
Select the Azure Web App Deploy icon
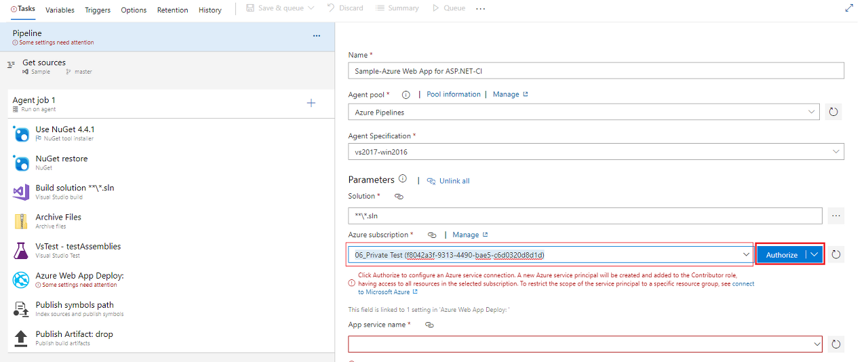point(20,280)
